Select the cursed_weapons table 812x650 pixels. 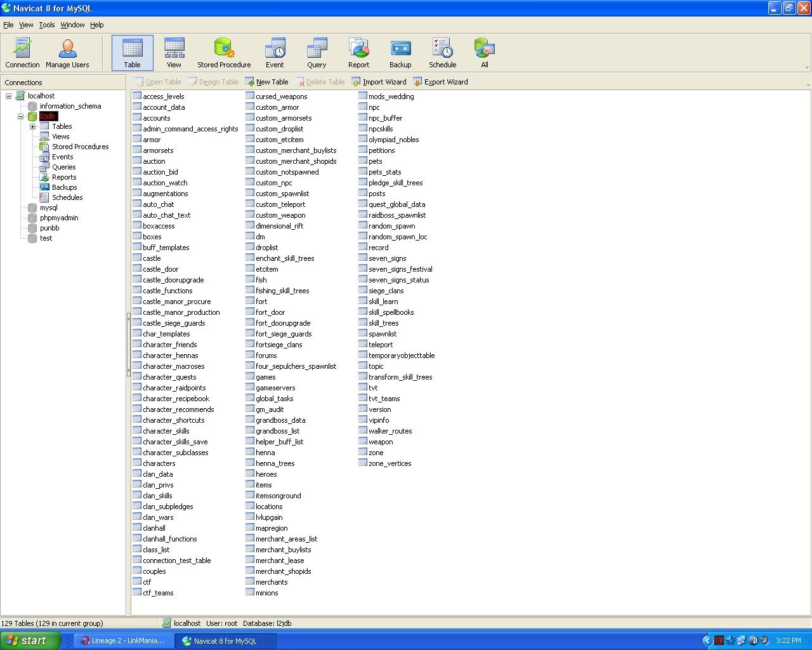click(x=281, y=96)
